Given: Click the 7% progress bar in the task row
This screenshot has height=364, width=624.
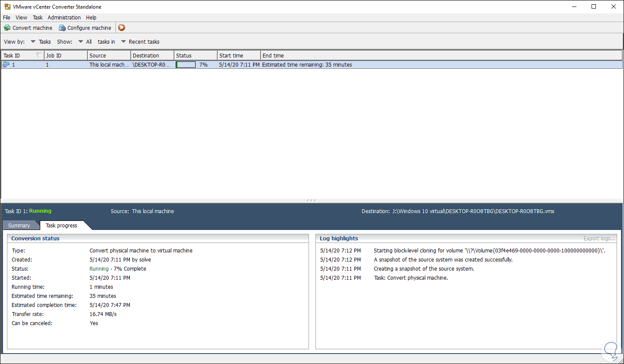Looking at the screenshot, I should tap(186, 65).
